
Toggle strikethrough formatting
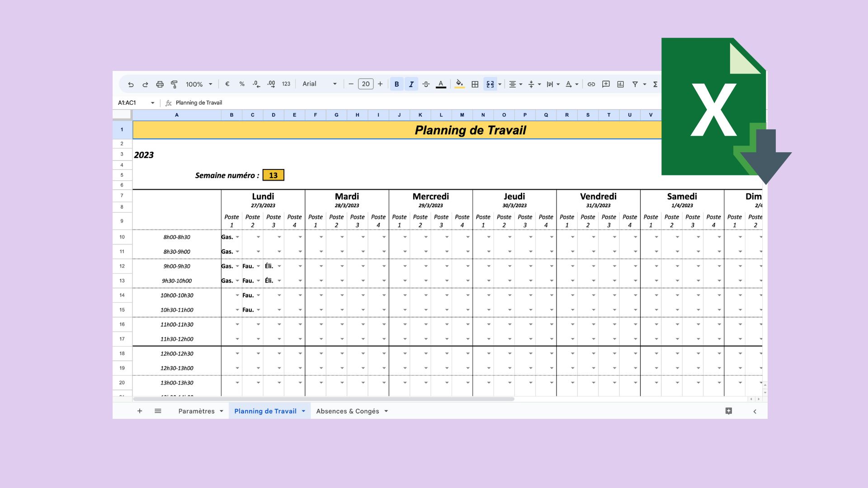click(x=426, y=84)
